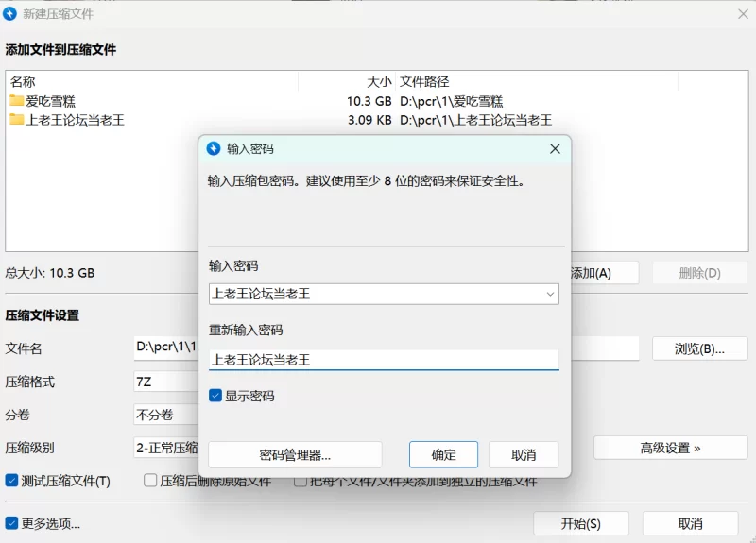Open 高级设置 » advanced settings
Viewport: 756px width, 543px height.
[670, 448]
